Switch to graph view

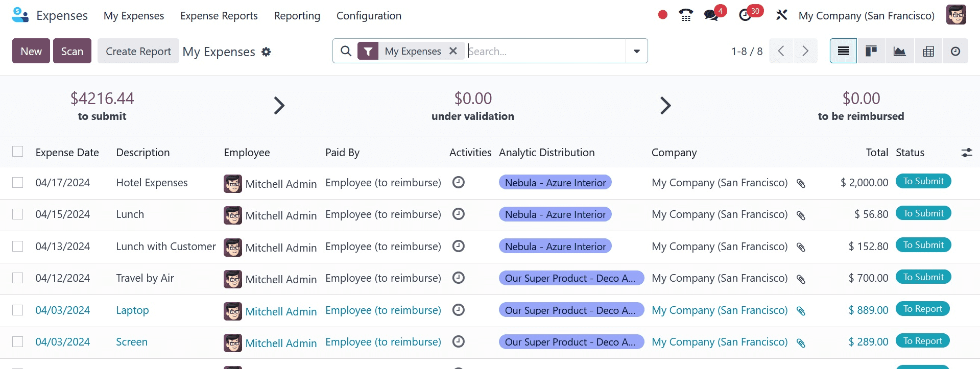[x=899, y=51]
